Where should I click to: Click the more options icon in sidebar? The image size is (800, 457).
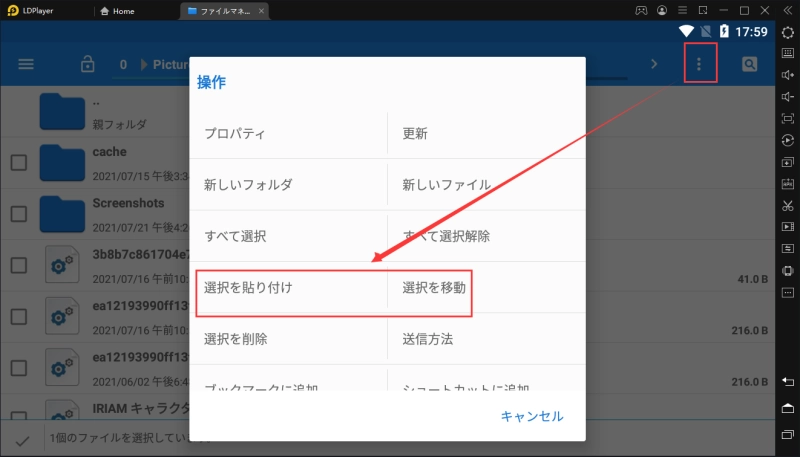[x=788, y=293]
